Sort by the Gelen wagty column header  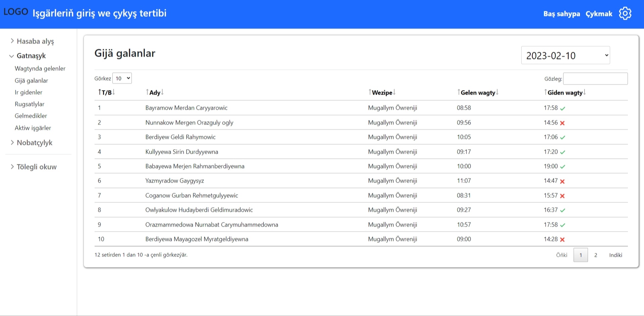tap(478, 92)
